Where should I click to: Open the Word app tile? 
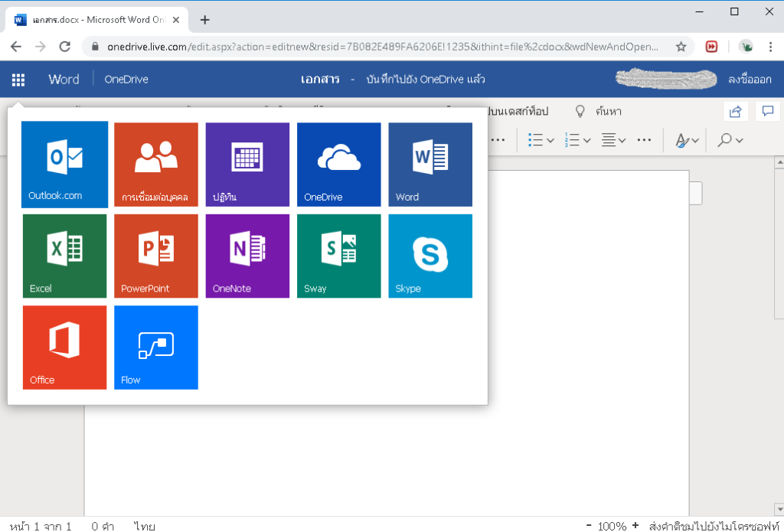pyautogui.click(x=430, y=165)
